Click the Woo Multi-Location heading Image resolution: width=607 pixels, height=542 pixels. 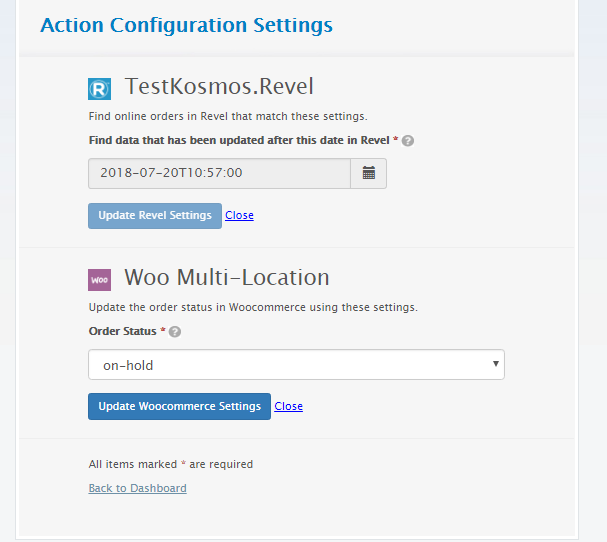(227, 278)
